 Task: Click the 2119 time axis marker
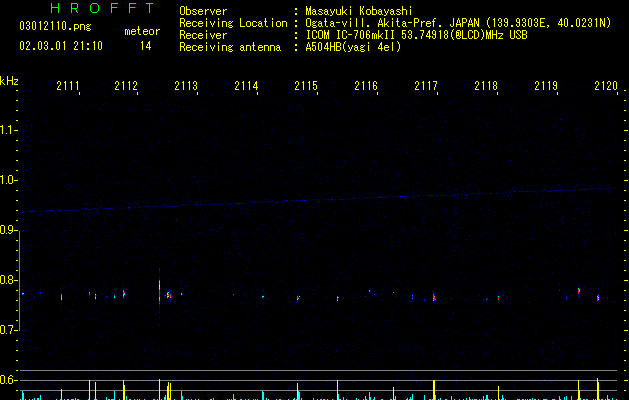pyautogui.click(x=546, y=86)
